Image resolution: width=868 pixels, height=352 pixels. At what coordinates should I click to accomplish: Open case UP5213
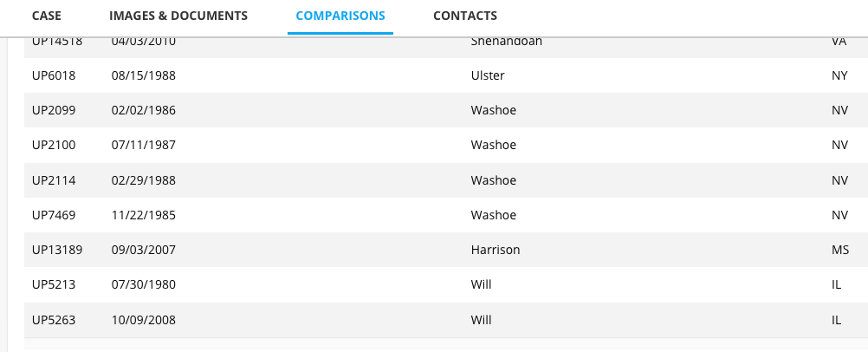54,285
